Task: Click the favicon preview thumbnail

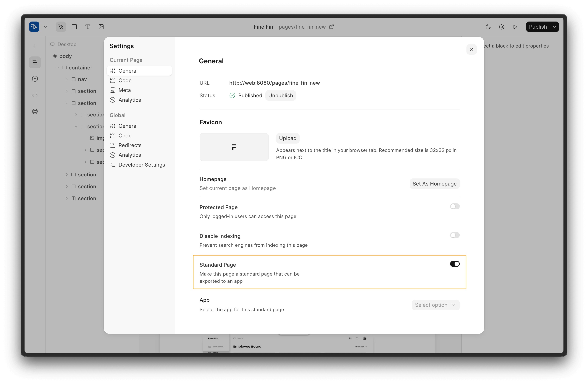Action: tap(234, 147)
